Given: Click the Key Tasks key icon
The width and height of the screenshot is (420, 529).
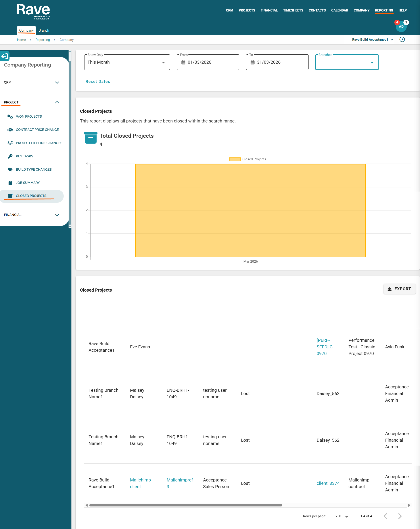Looking at the screenshot, I should click(x=10, y=156).
